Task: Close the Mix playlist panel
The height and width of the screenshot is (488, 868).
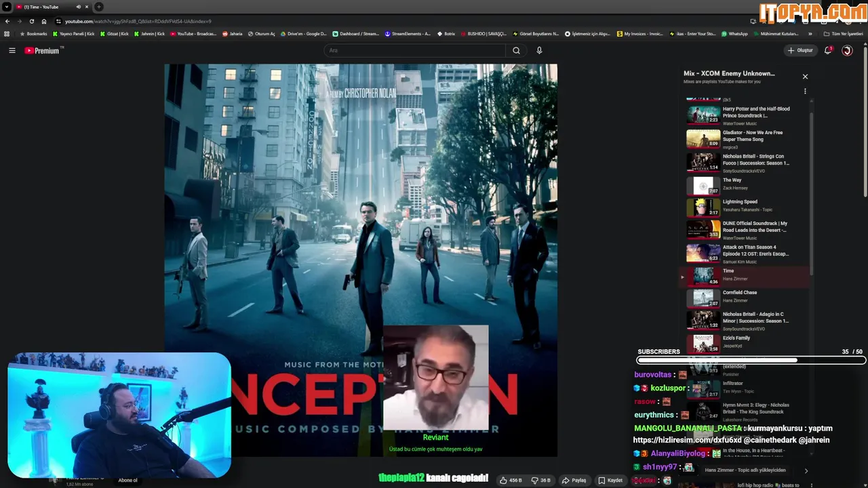Action: pyautogui.click(x=805, y=77)
